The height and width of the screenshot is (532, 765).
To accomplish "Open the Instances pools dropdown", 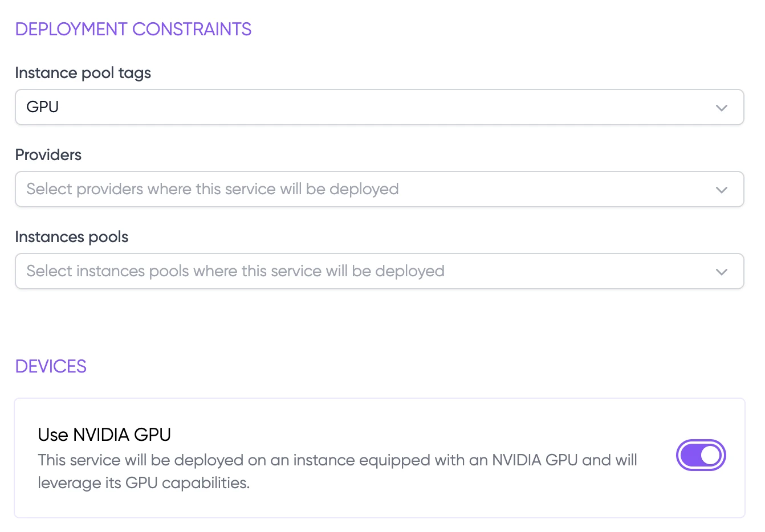I will 379,271.
